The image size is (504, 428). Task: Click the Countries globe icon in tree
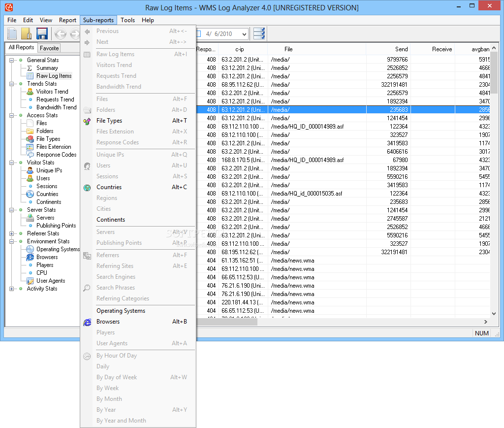(30, 194)
